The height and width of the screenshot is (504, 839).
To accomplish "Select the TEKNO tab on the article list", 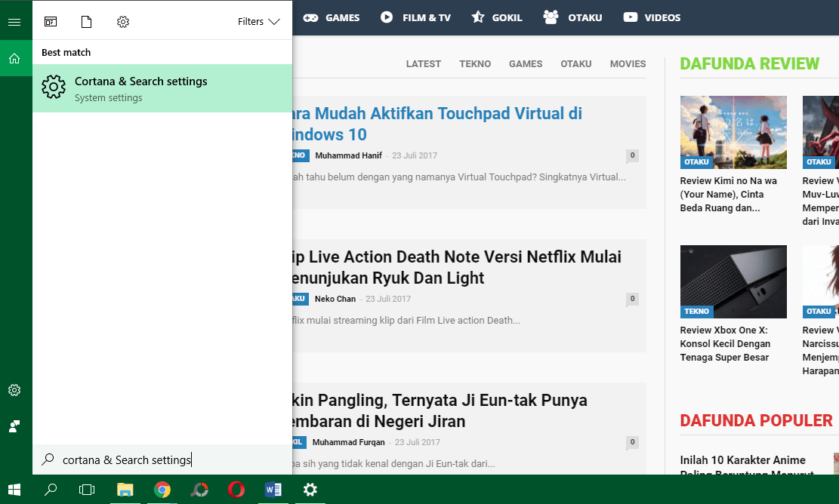I will pos(475,64).
